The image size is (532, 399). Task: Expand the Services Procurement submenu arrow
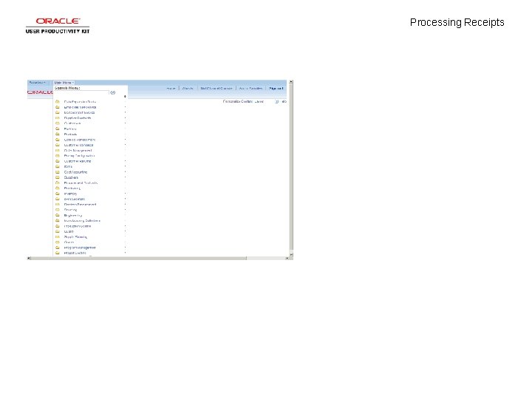coord(125,204)
